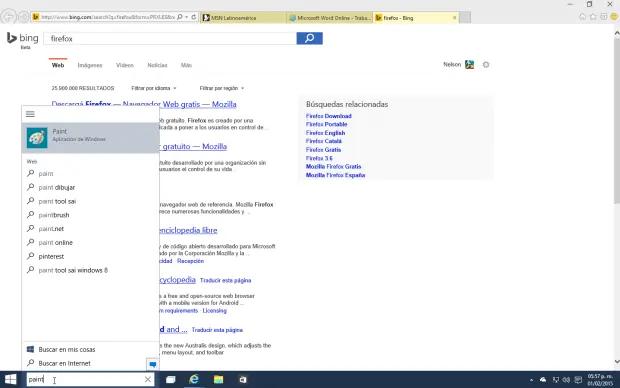Click the browser address bar URL
The image size is (620, 388).
click(108, 17)
